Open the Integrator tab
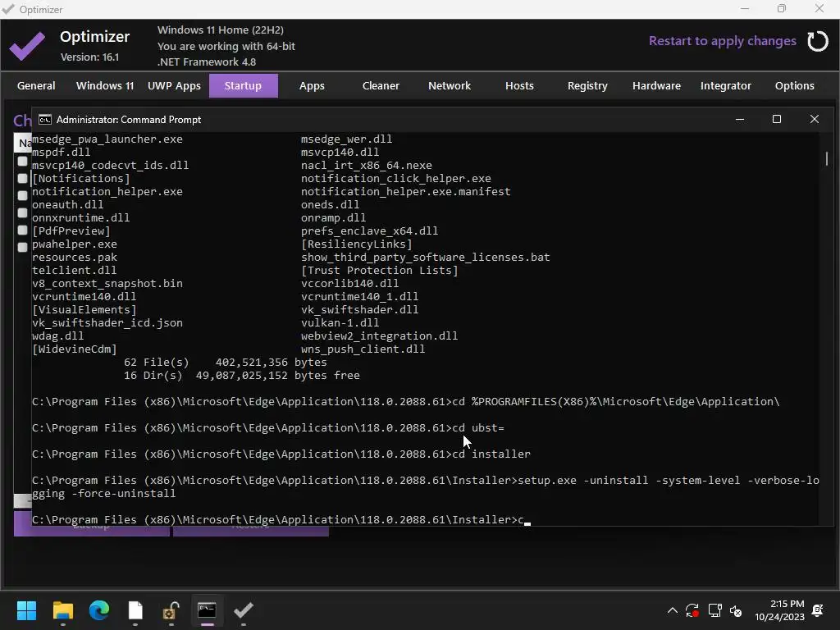Image resolution: width=840 pixels, height=630 pixels. [x=726, y=85]
